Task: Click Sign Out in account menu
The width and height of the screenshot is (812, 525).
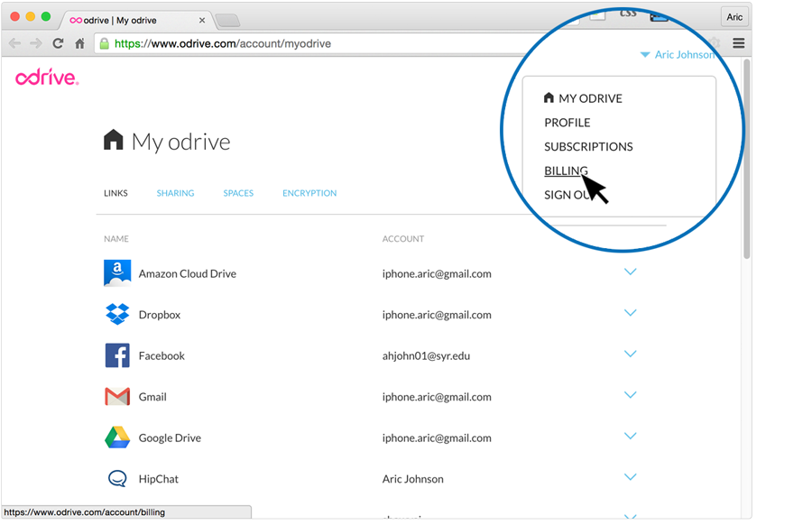Action: [567, 195]
